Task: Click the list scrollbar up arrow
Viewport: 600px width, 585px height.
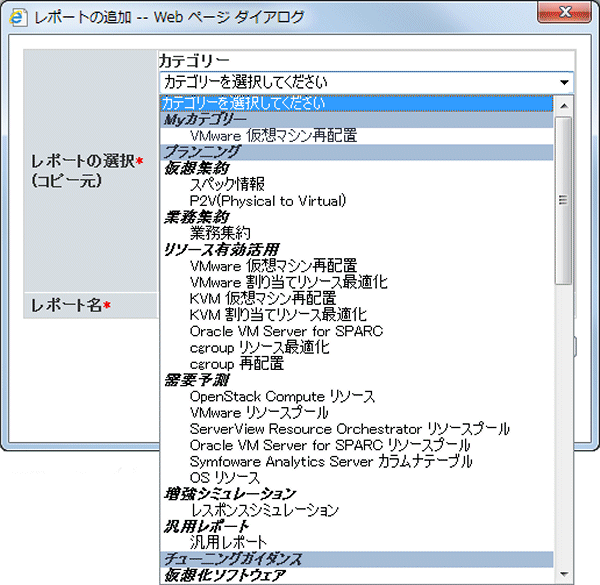Action: [x=564, y=106]
